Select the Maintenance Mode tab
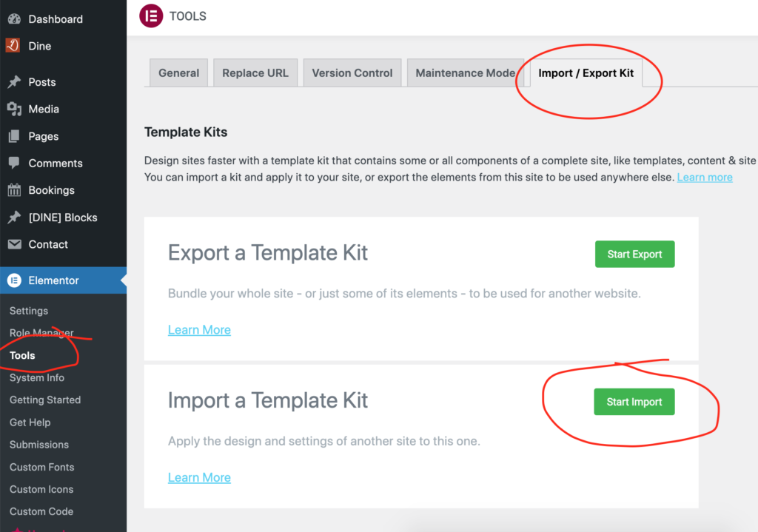Image resolution: width=758 pixels, height=532 pixels. pos(466,73)
